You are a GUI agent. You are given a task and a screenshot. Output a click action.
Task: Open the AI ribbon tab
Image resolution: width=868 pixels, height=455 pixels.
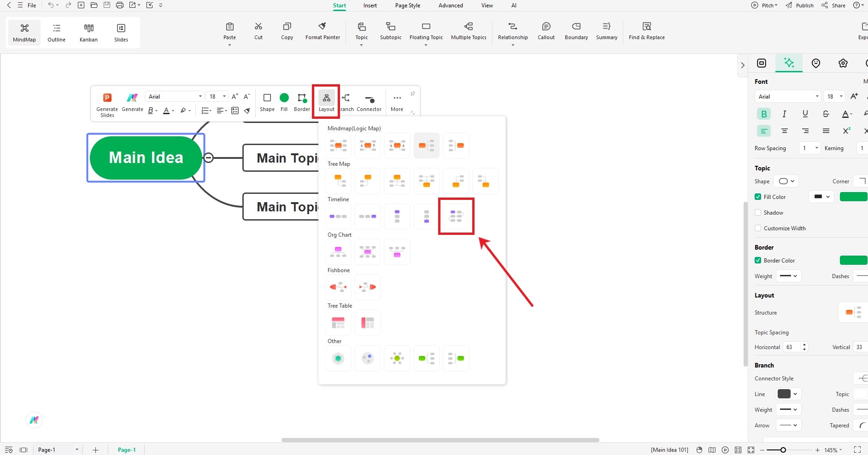click(514, 6)
